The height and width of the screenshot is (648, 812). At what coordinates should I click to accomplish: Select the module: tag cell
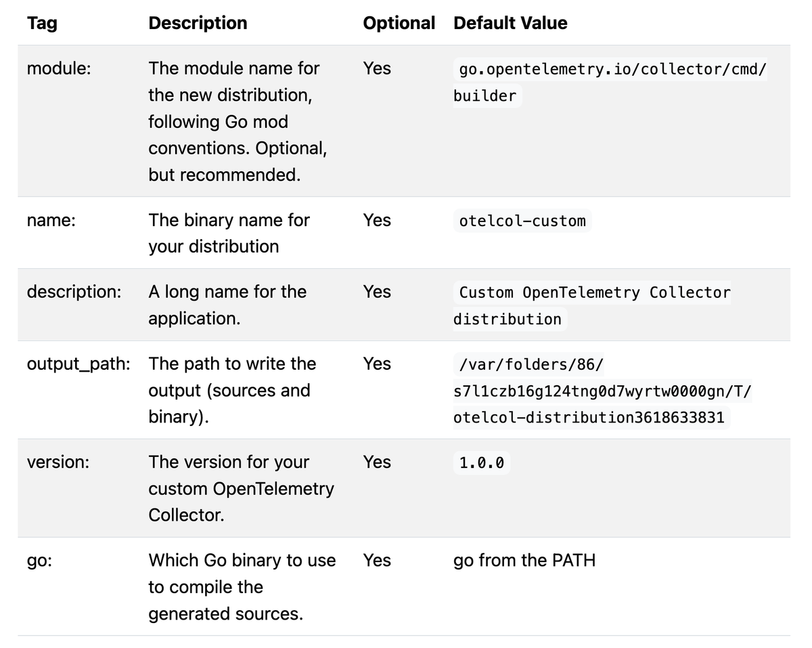(x=59, y=68)
